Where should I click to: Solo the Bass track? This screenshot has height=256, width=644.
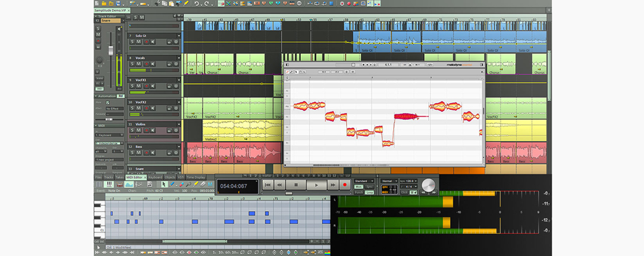[132, 153]
